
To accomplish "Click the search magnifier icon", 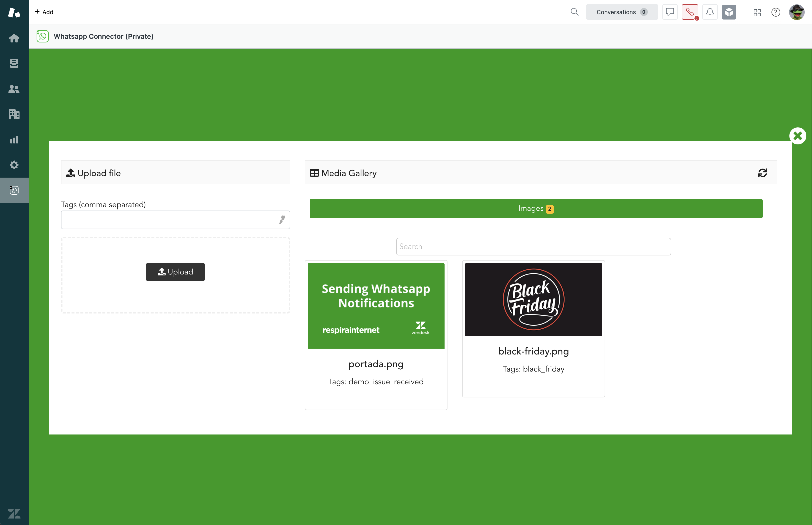I will 574,12.
